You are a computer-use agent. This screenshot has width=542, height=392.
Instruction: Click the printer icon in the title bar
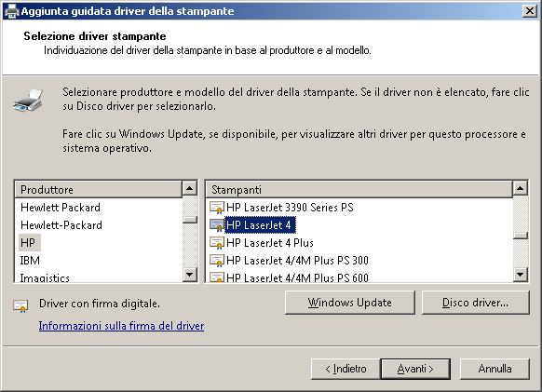(11, 11)
